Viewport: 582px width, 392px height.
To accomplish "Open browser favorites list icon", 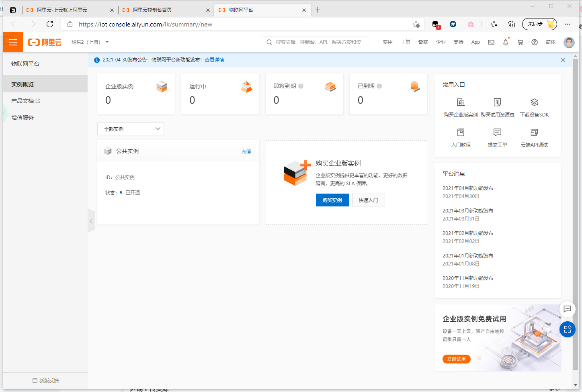I will [x=494, y=24].
